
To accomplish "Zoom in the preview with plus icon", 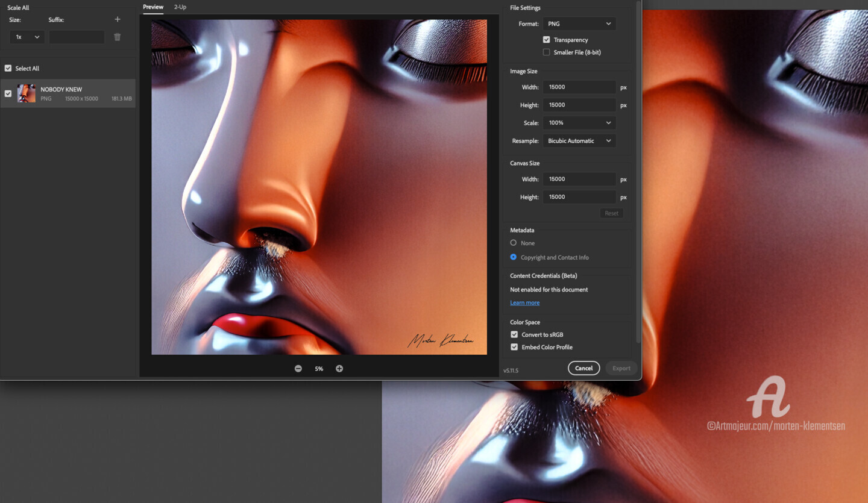I will point(339,369).
